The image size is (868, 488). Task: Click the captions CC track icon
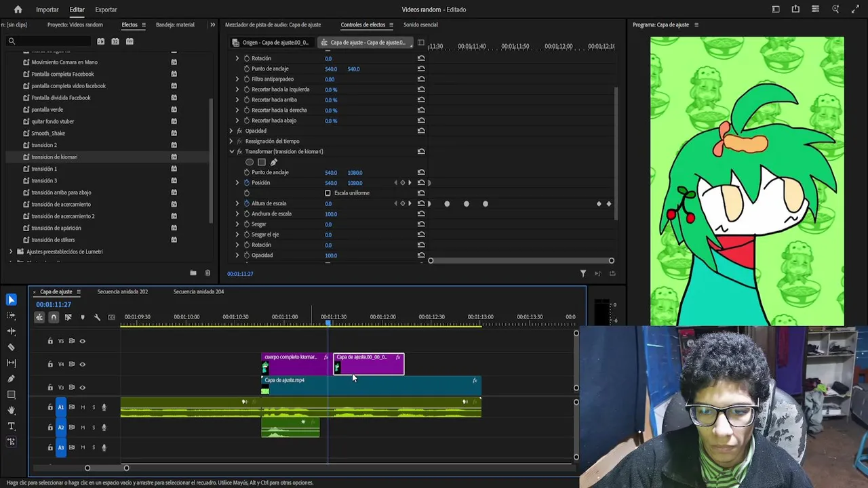pyautogui.click(x=111, y=317)
